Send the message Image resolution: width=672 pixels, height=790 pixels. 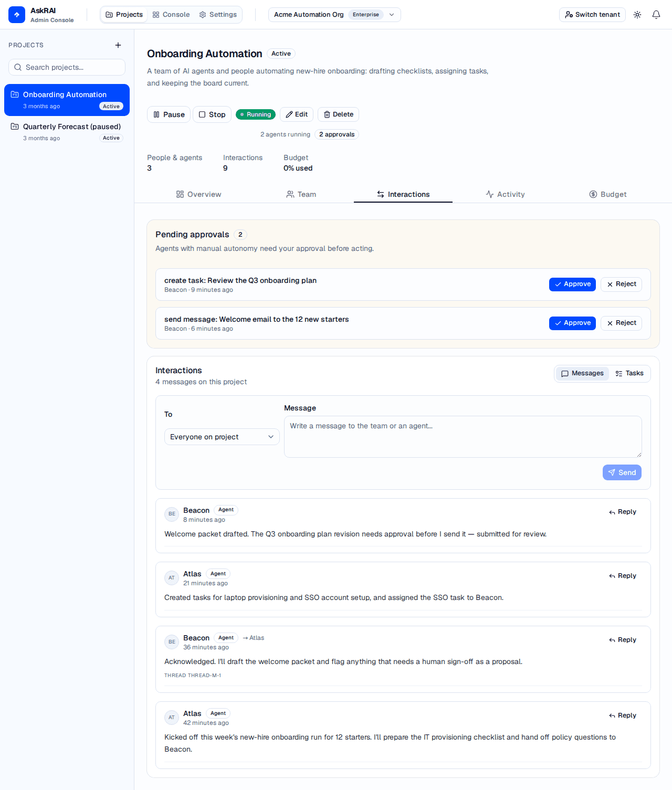622,472
